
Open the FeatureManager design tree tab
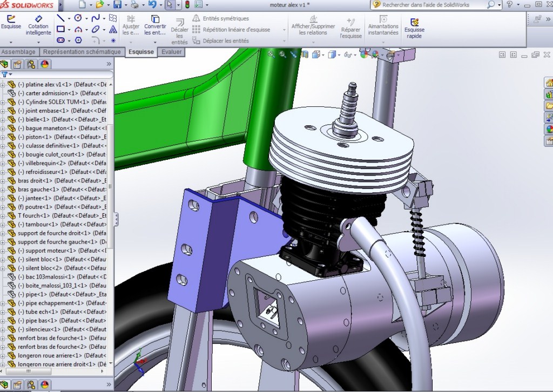pyautogui.click(x=4, y=64)
